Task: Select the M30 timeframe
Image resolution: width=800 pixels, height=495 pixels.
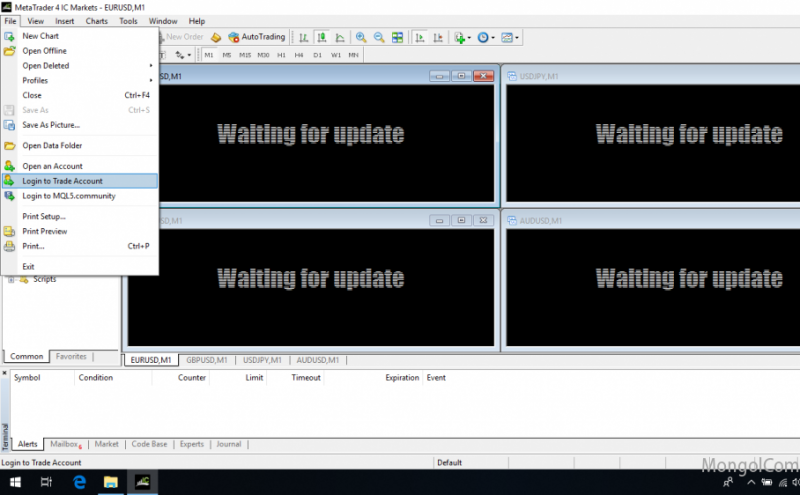Action: coord(263,55)
